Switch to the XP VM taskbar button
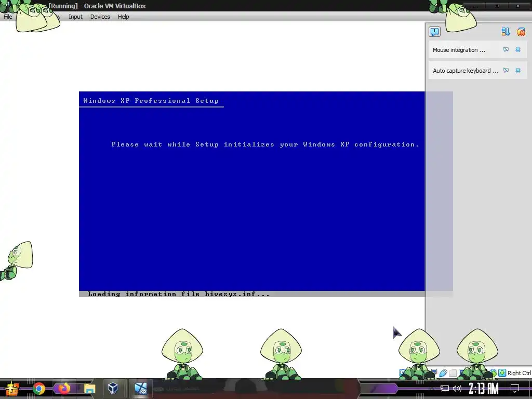Image resolution: width=532 pixels, height=399 pixels. point(140,389)
